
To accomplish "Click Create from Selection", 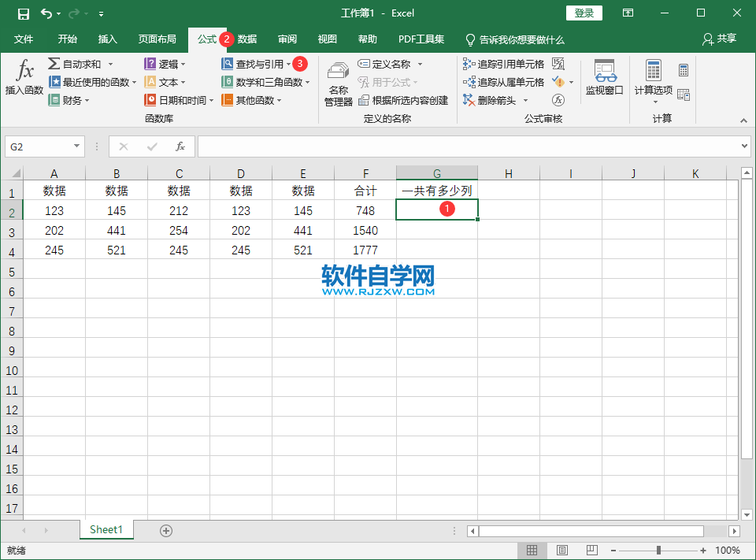I will click(x=403, y=100).
